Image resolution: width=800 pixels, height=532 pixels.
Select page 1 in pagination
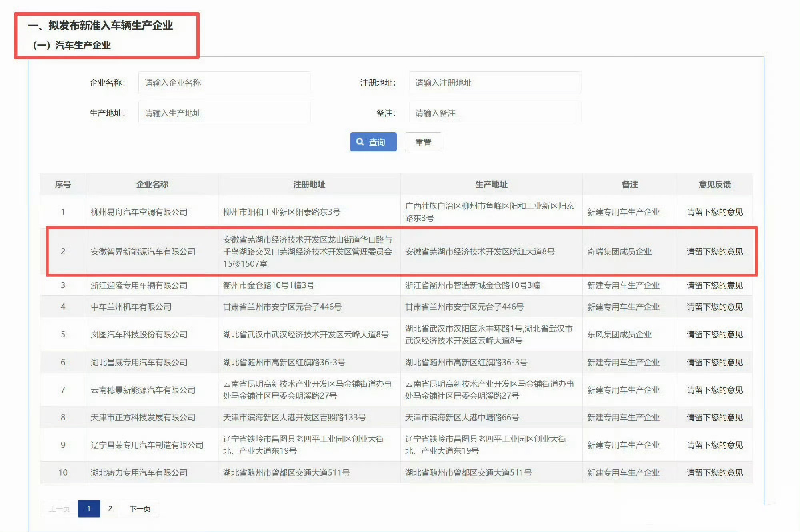pyautogui.click(x=89, y=508)
